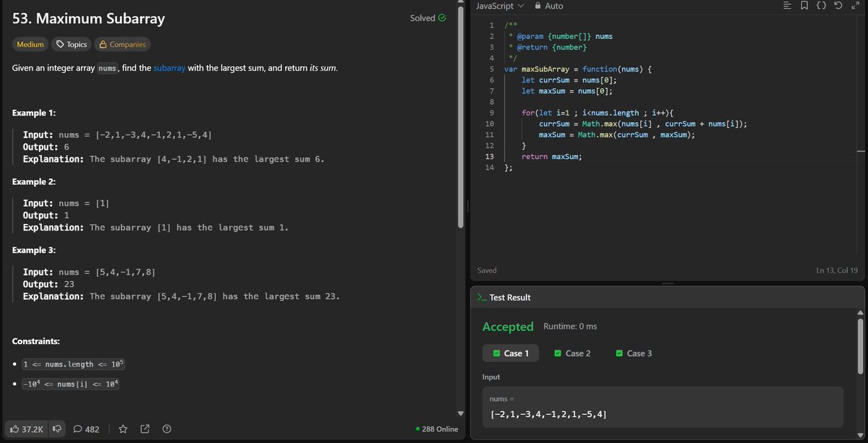This screenshot has width=868, height=443.
Task: Select the Case 3 tab
Action: tap(634, 353)
